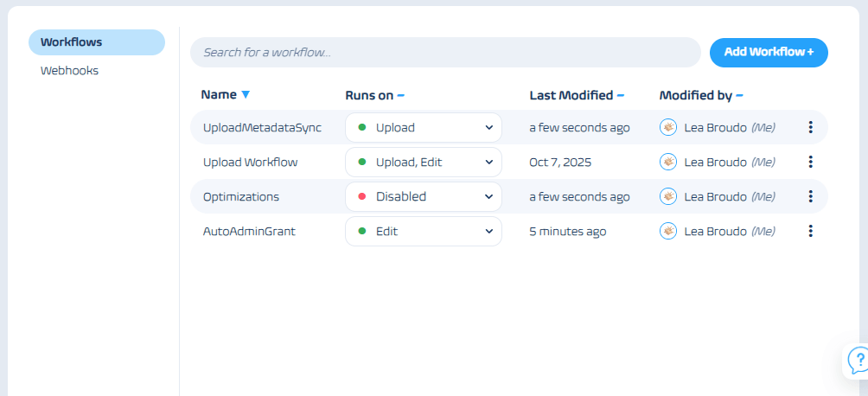
Task: Sort the list by Name column
Action: [226, 95]
